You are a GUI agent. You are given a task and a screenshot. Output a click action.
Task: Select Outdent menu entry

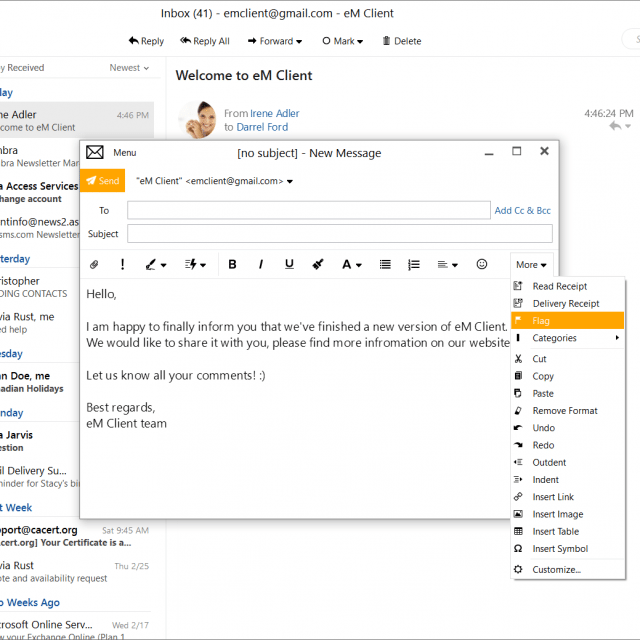point(567,462)
